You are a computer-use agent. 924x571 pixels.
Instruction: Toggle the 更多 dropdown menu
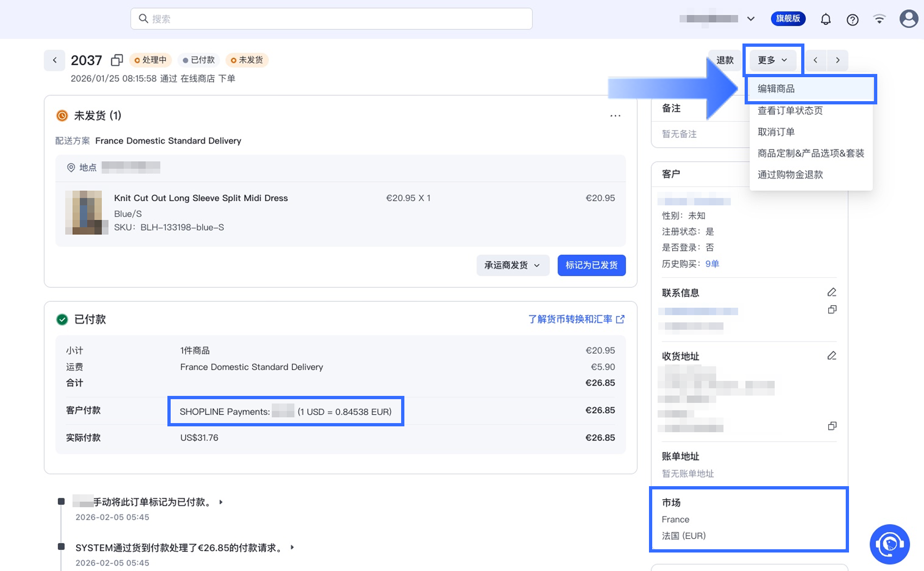pyautogui.click(x=772, y=60)
